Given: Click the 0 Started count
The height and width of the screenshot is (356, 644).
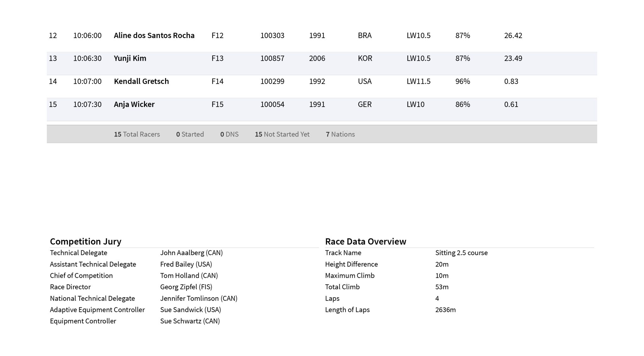Looking at the screenshot, I should coord(190,134).
